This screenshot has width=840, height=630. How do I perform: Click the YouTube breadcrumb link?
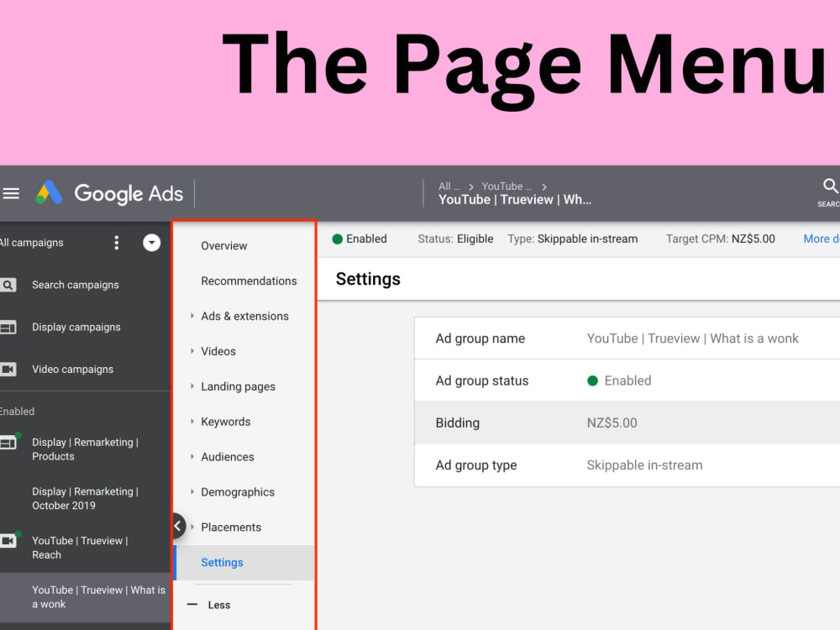[507, 186]
